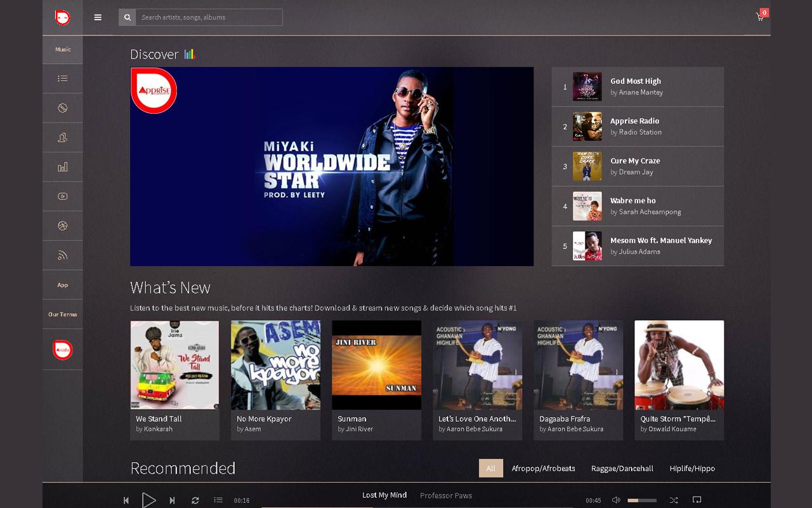Image resolution: width=812 pixels, height=508 pixels.
Task: Focus the search artists, songs, albums field
Action: click(209, 17)
